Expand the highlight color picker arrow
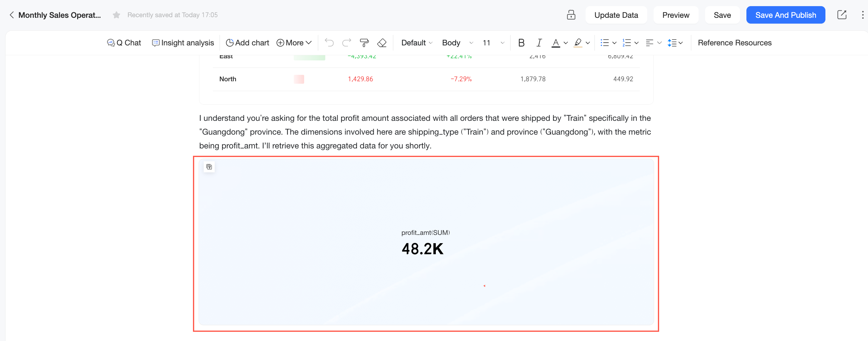This screenshot has height=341, width=868. click(588, 43)
